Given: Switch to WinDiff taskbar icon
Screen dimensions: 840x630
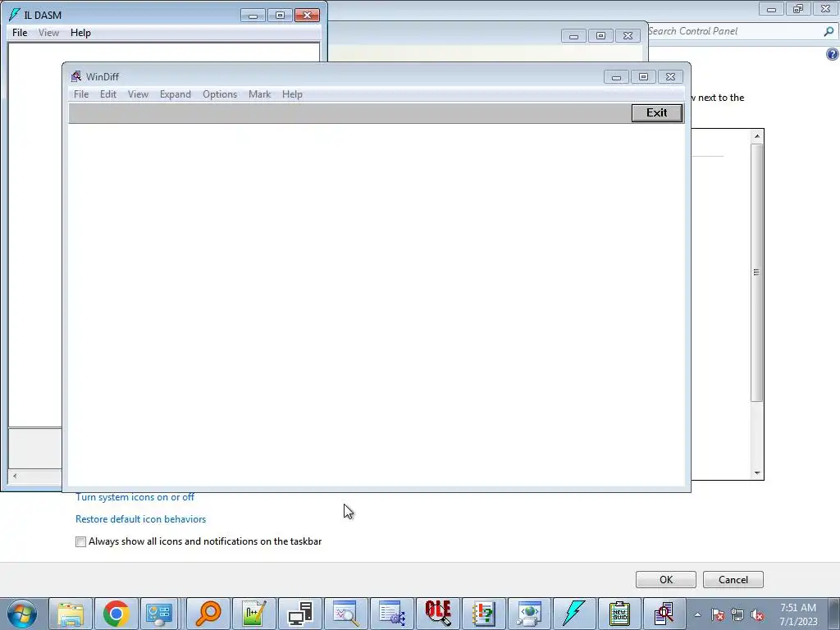Looking at the screenshot, I should point(664,614).
